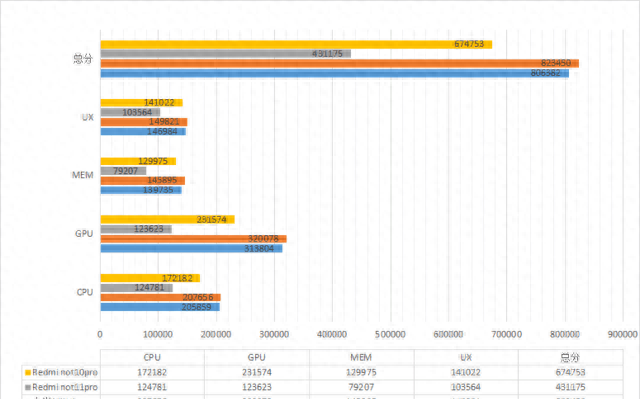
Task: Click the 800000 axis tick label
Action: [565, 335]
